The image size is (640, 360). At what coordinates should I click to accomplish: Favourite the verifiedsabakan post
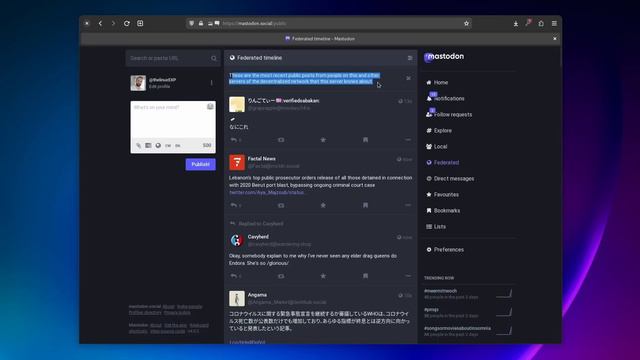(323, 140)
